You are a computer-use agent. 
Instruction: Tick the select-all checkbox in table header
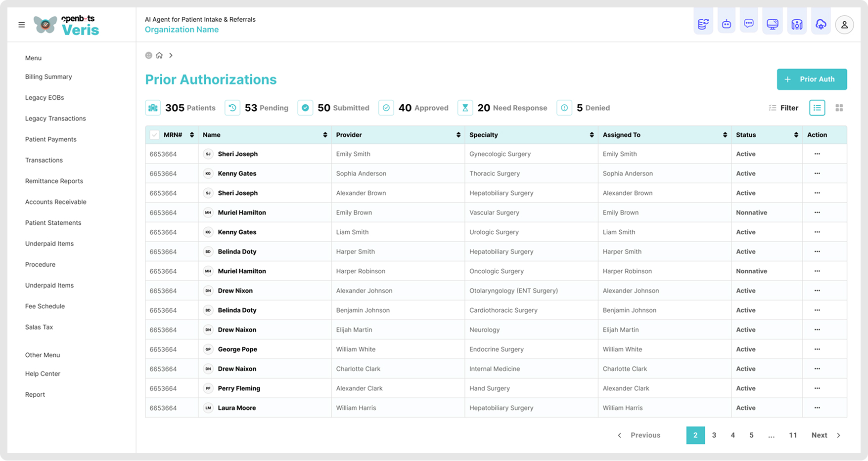tap(154, 135)
